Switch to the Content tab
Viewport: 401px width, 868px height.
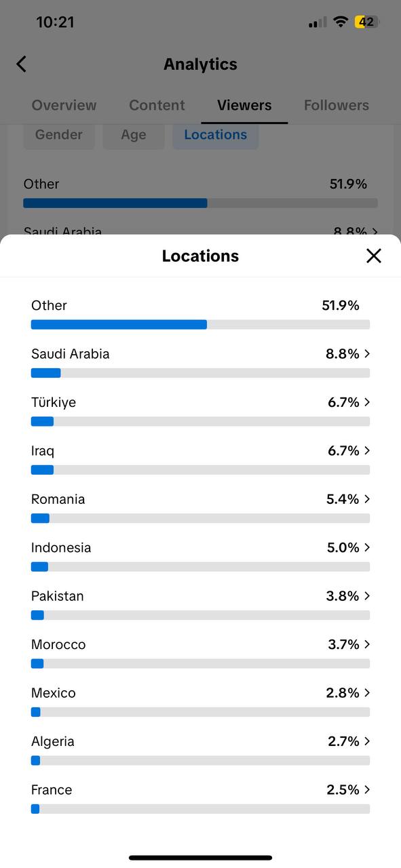click(157, 105)
